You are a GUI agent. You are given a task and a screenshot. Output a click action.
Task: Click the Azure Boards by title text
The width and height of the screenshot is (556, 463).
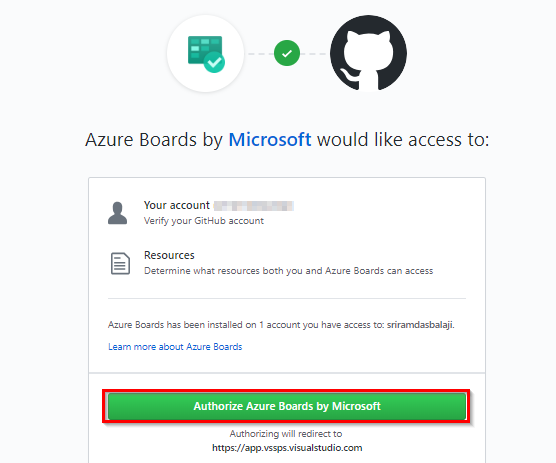pos(154,140)
